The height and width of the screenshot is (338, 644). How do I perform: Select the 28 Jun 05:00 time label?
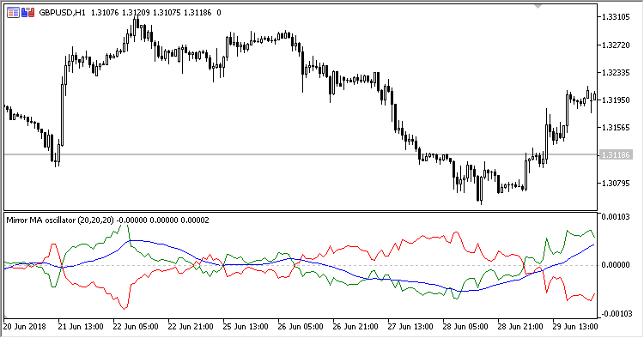[465, 327]
